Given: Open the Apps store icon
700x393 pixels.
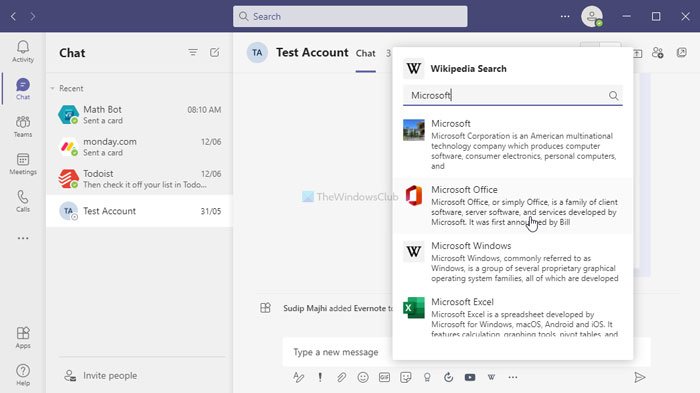Looking at the screenshot, I should [x=23, y=338].
